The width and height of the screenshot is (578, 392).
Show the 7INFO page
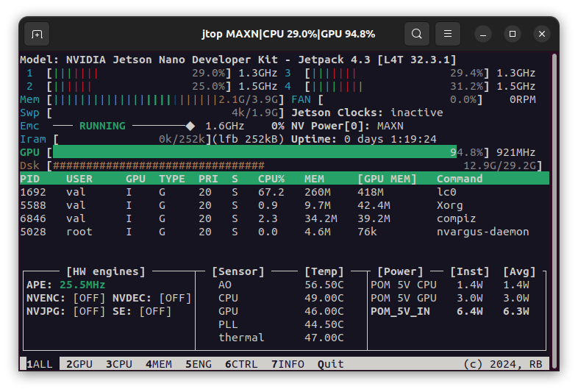point(288,364)
